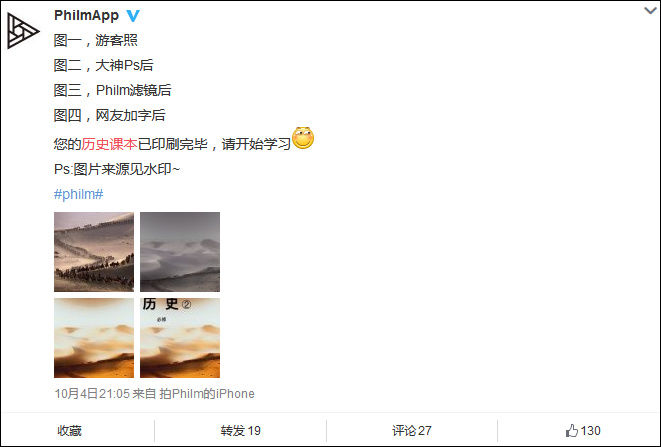Open the PhilmApp username link

coord(86,16)
